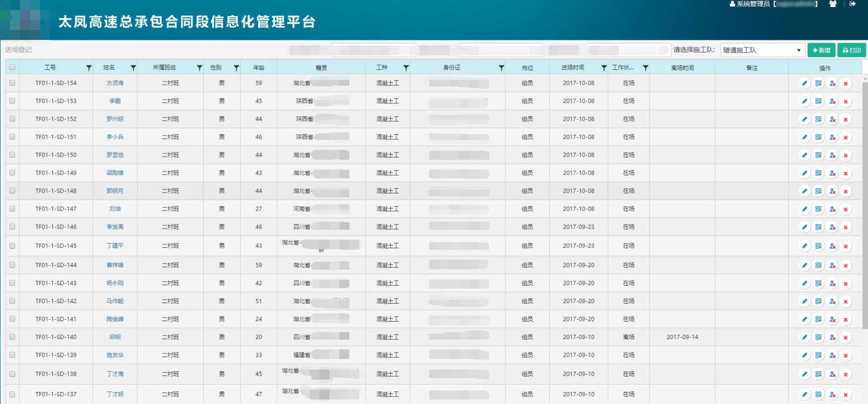Click remove-person icon for TF01-1-SD-147
Image resolution: width=868 pixels, height=404 pixels.
(x=832, y=209)
